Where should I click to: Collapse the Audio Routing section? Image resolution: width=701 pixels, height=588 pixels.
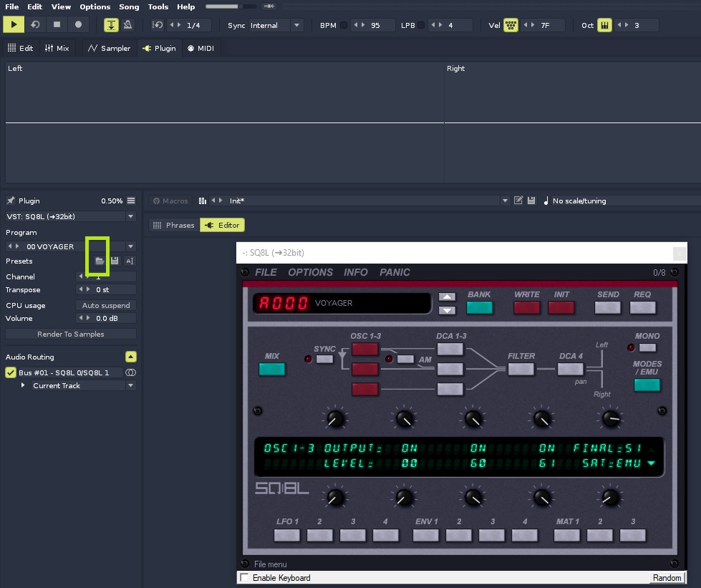click(x=130, y=357)
